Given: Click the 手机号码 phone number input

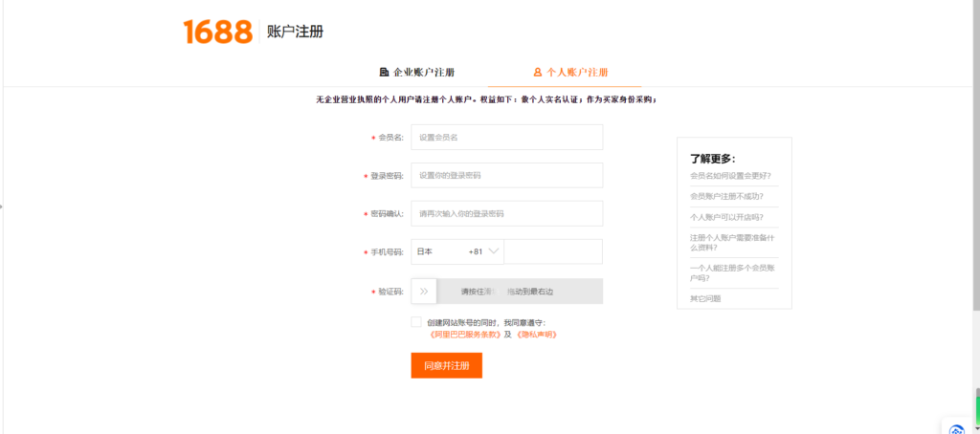Looking at the screenshot, I should 553,251.
